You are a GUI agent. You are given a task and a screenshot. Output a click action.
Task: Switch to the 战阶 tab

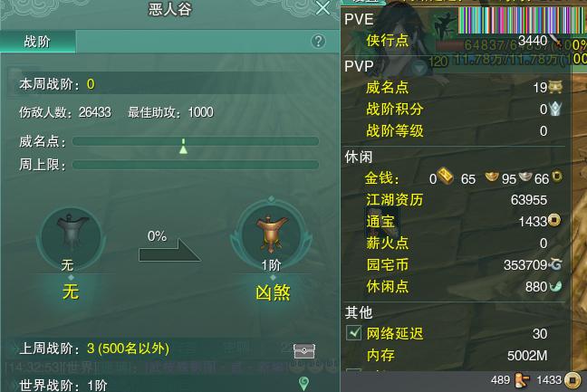coord(37,41)
